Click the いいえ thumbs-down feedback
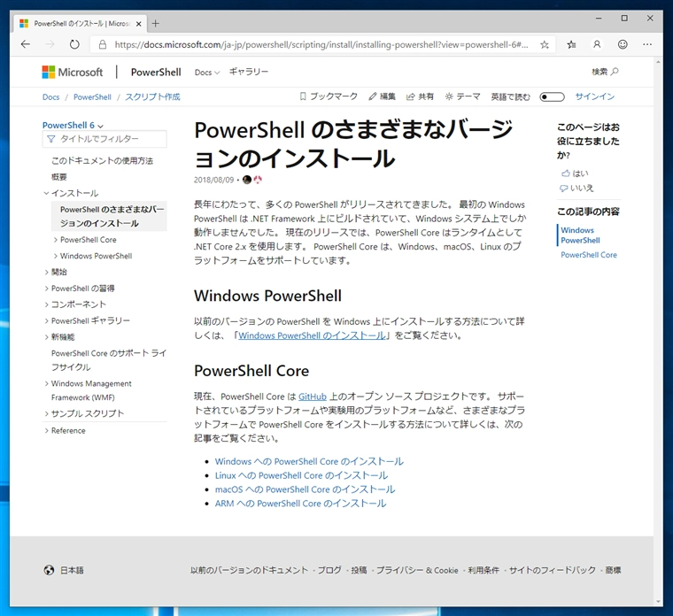 [576, 188]
